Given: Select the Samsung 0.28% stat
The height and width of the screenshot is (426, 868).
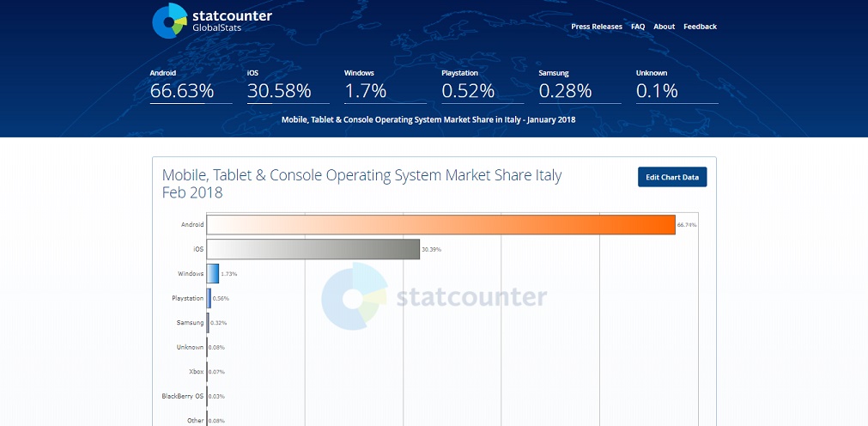Looking at the screenshot, I should tap(580, 86).
